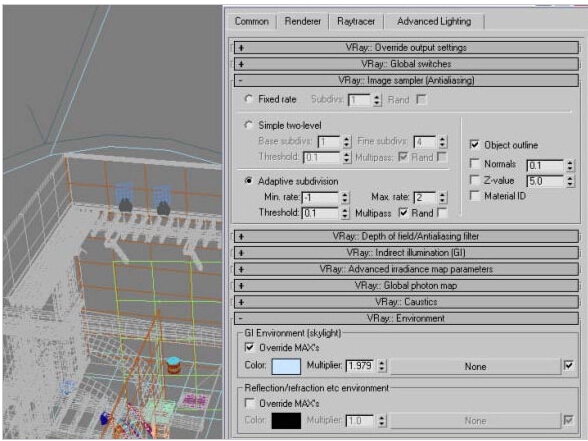Image resolution: width=588 pixels, height=441 pixels.
Task: Toggle Adaptive subdivision Multipass checkbox
Action: coord(403,213)
